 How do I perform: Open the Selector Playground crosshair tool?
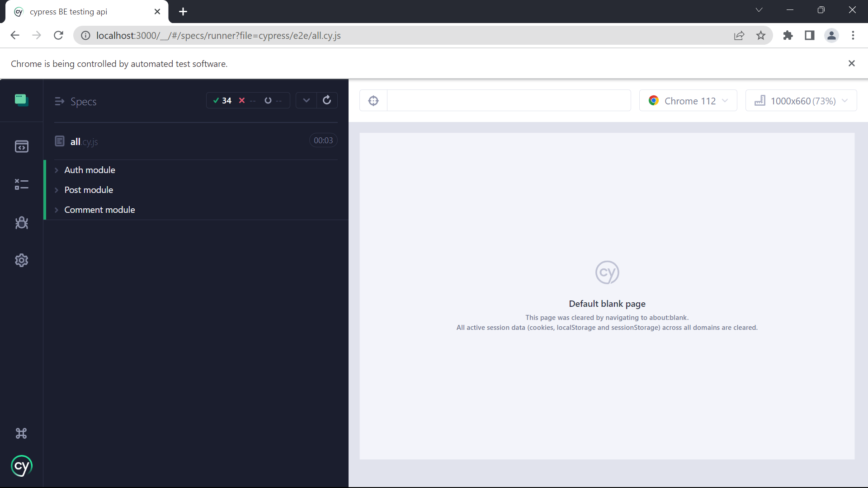click(373, 100)
